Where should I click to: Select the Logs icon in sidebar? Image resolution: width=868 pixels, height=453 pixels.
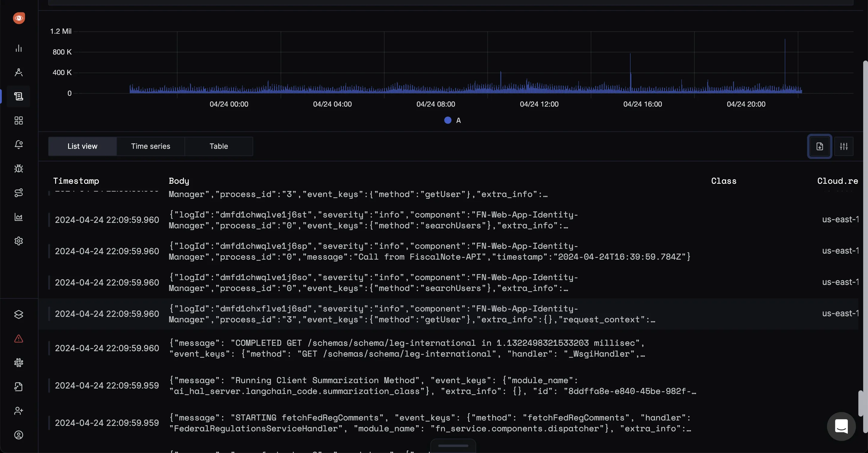click(x=18, y=97)
